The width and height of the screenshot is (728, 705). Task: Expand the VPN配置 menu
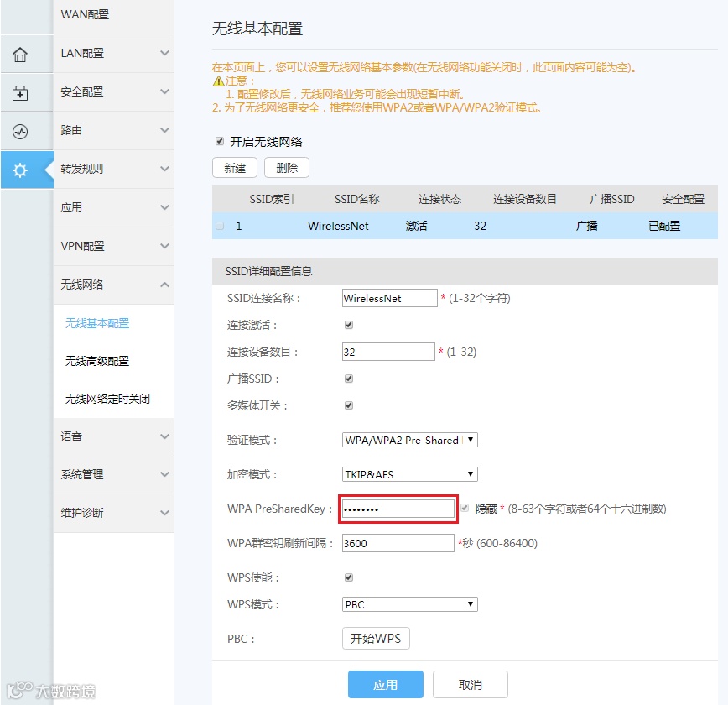pos(114,246)
